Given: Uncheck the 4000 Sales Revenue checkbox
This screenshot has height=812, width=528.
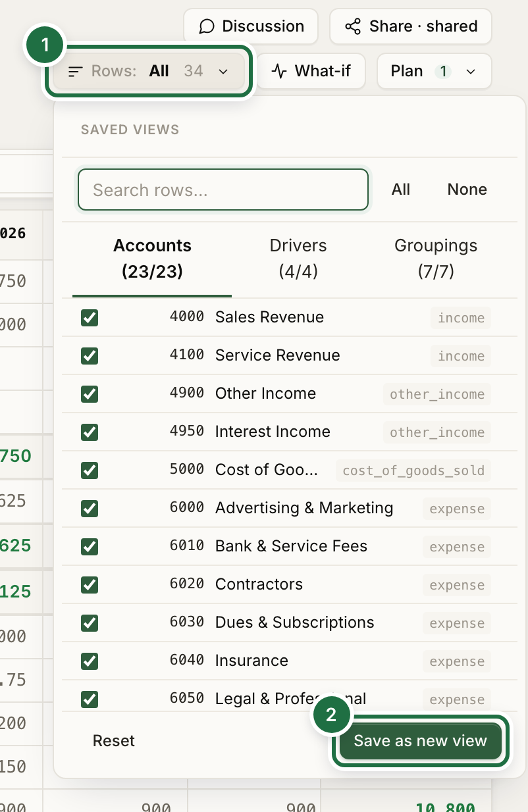Looking at the screenshot, I should point(90,318).
